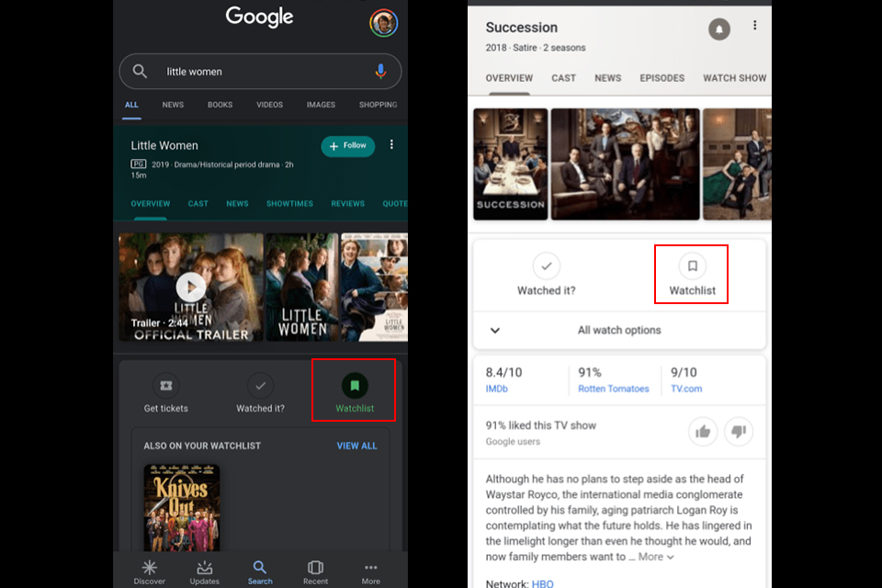Open the Succession Cast tab
The height and width of the screenshot is (588, 882).
click(563, 78)
